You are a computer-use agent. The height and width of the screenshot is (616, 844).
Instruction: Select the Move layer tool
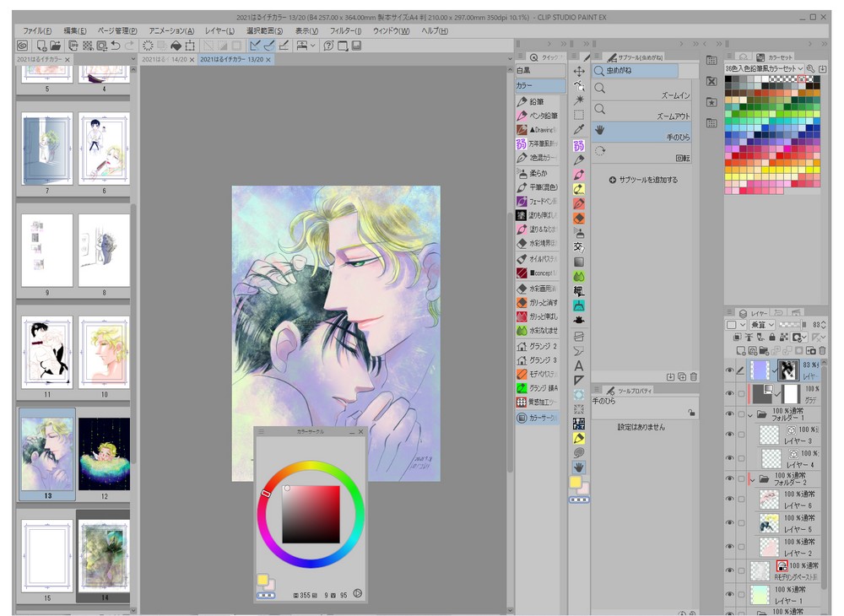click(579, 71)
